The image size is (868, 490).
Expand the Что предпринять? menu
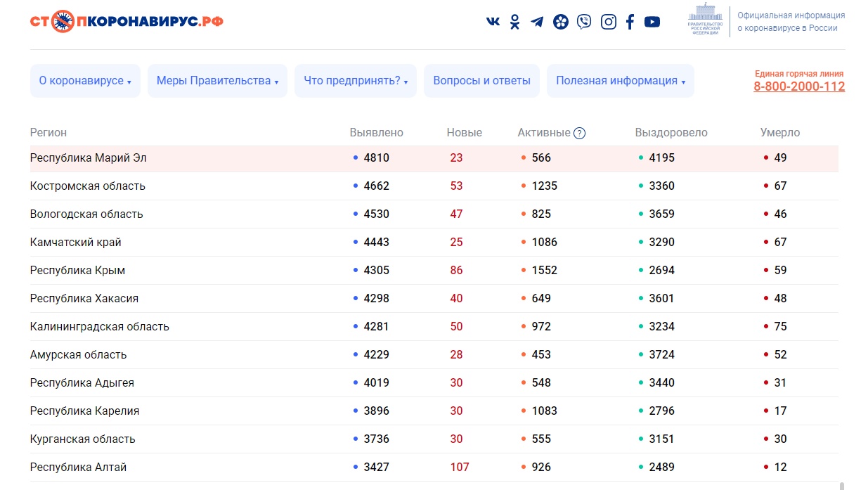coord(356,81)
